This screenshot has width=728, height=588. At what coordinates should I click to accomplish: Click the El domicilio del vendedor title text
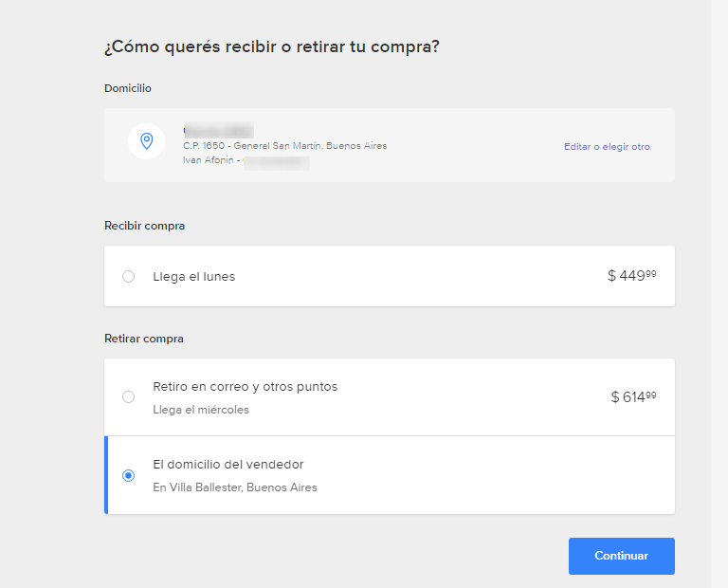pos(227,465)
